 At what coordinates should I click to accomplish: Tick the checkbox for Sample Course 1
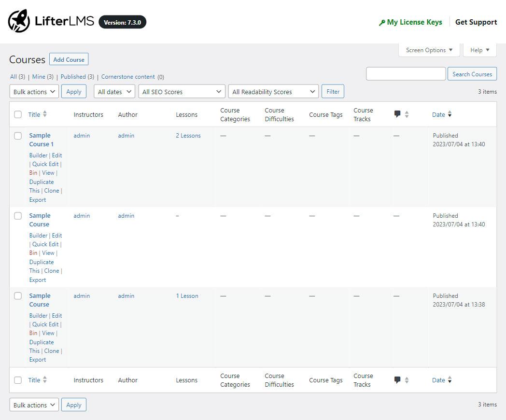coord(18,136)
